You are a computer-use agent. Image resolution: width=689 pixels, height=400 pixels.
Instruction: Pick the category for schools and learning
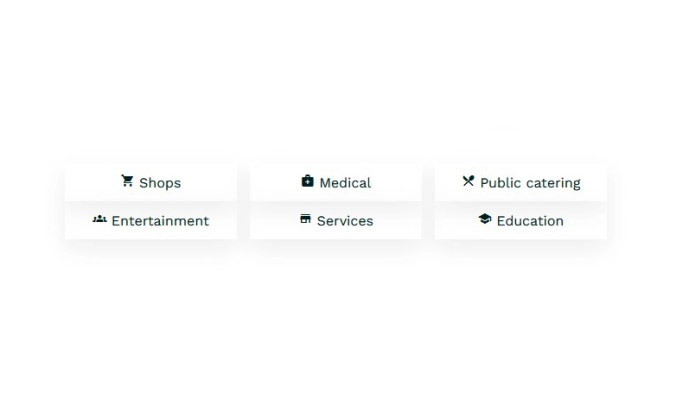click(x=521, y=221)
